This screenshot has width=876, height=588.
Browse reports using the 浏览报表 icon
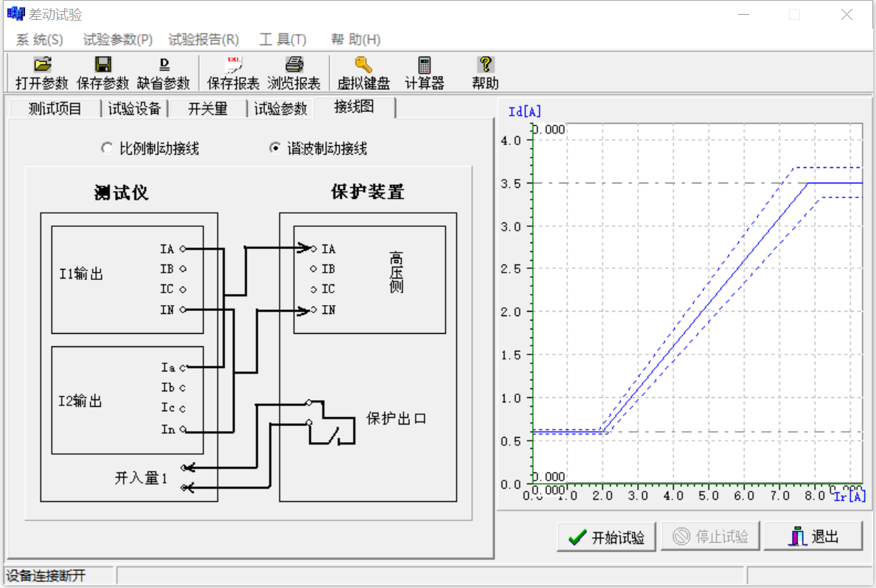click(x=294, y=71)
